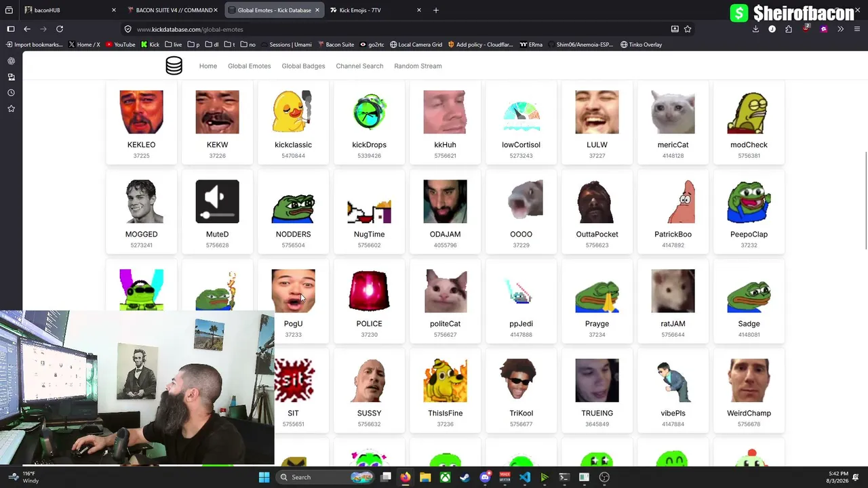This screenshot has height=488, width=868.
Task: Select the ThisIsFine emote image
Action: pyautogui.click(x=445, y=380)
